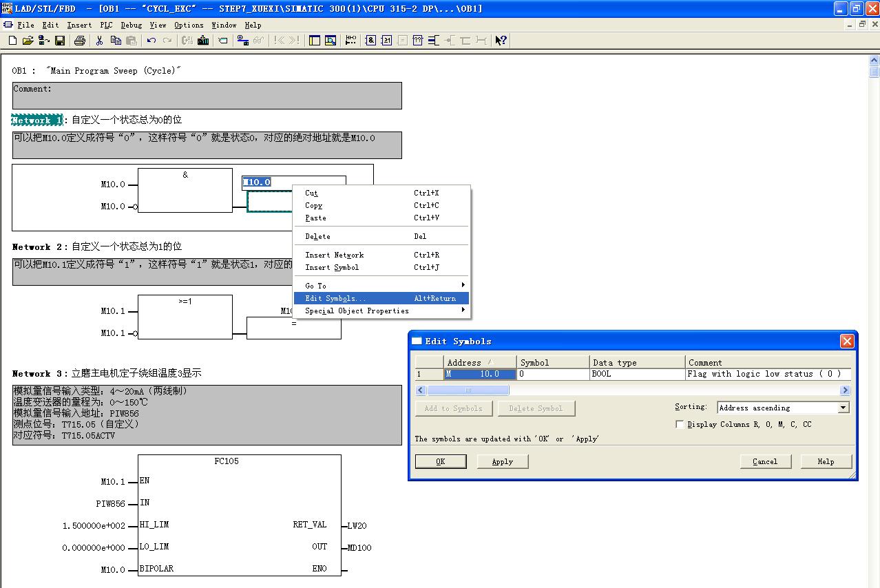Insert empty box (??) from toolbar

click(x=417, y=41)
